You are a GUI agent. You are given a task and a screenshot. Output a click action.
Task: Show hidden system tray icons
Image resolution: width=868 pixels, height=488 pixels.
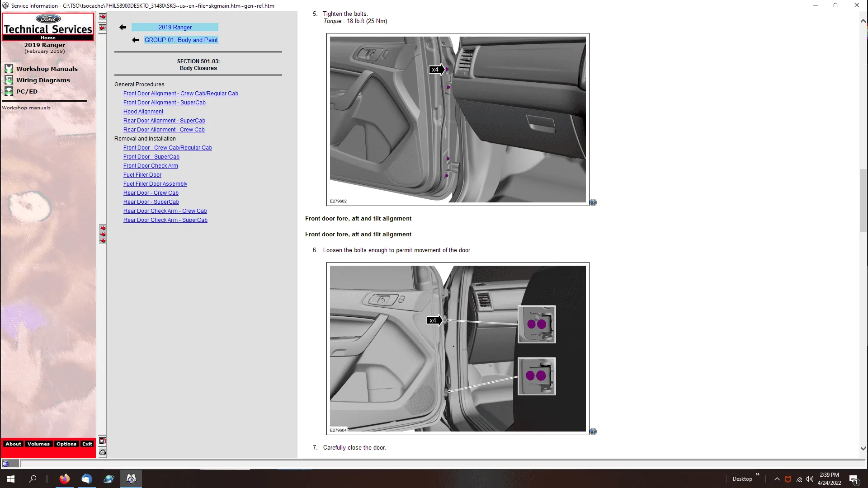[x=777, y=479]
